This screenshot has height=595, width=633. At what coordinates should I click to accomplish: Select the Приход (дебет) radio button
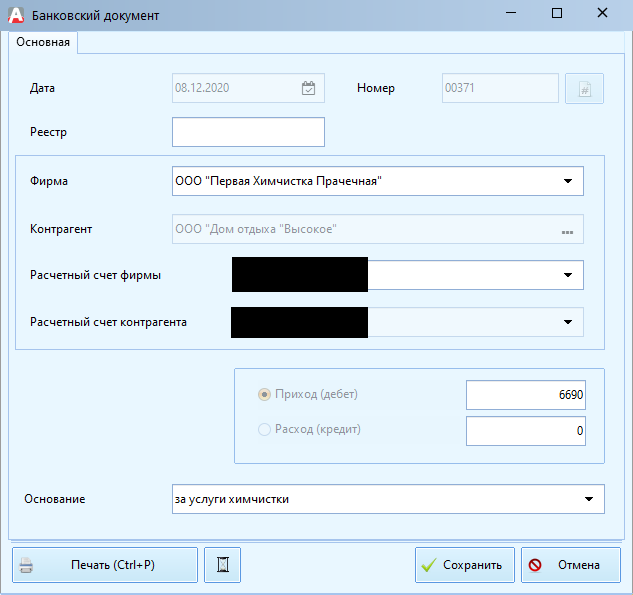coord(265,394)
